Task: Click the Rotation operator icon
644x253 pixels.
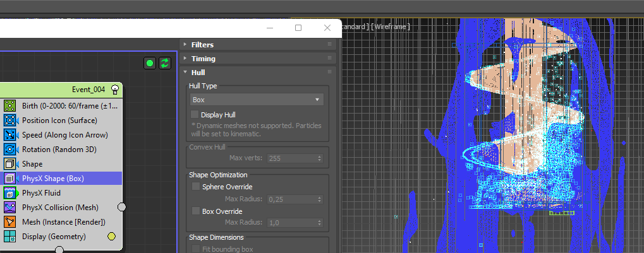Action: 9,149
